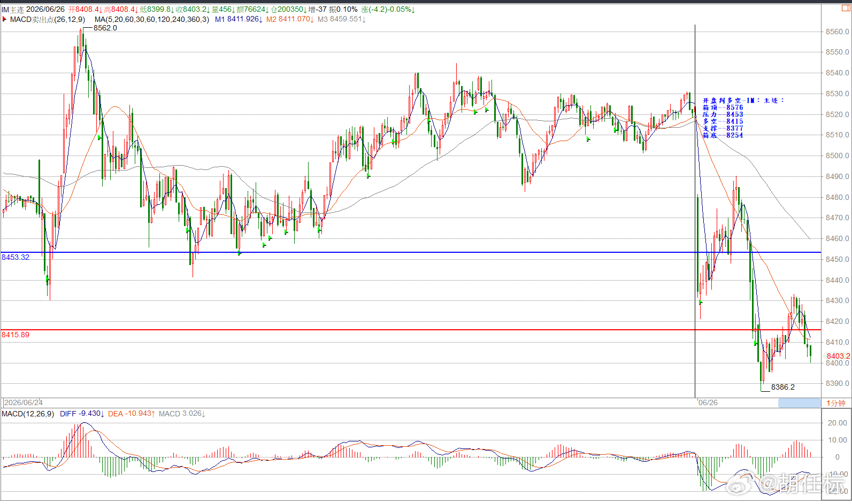Click the red 8415.89 horizontal line label
Image resolution: width=852 pixels, height=504 pixels.
pos(16,335)
